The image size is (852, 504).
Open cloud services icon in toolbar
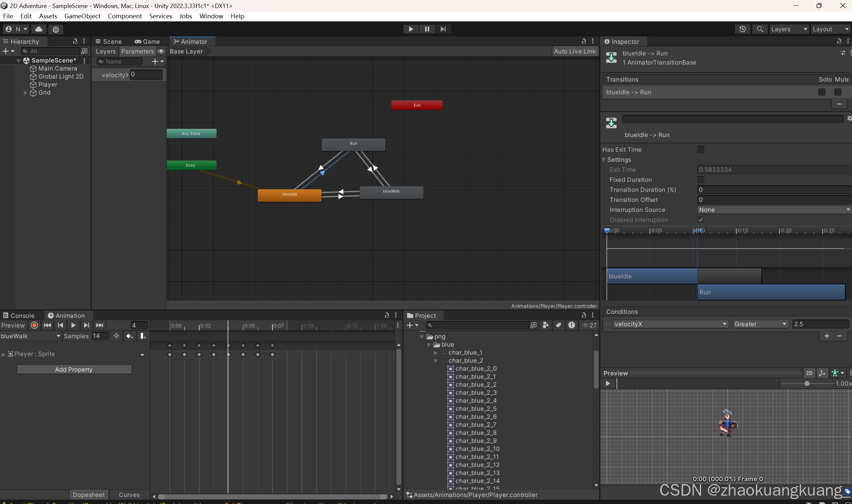pos(39,29)
